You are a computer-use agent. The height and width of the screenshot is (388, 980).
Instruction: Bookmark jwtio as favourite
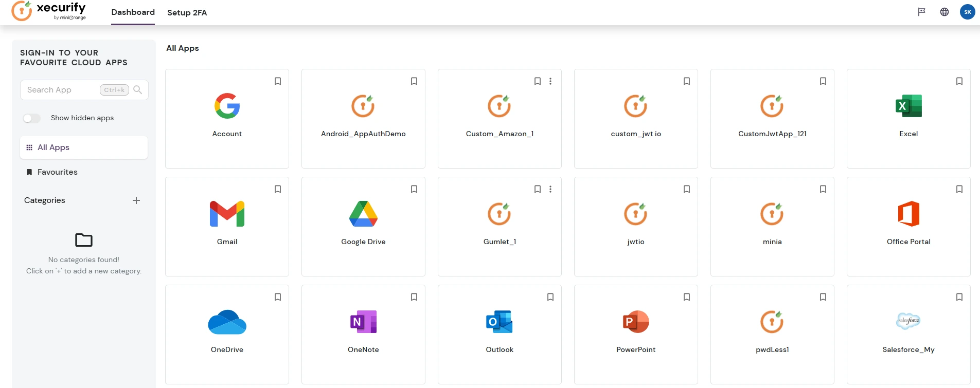tap(687, 189)
